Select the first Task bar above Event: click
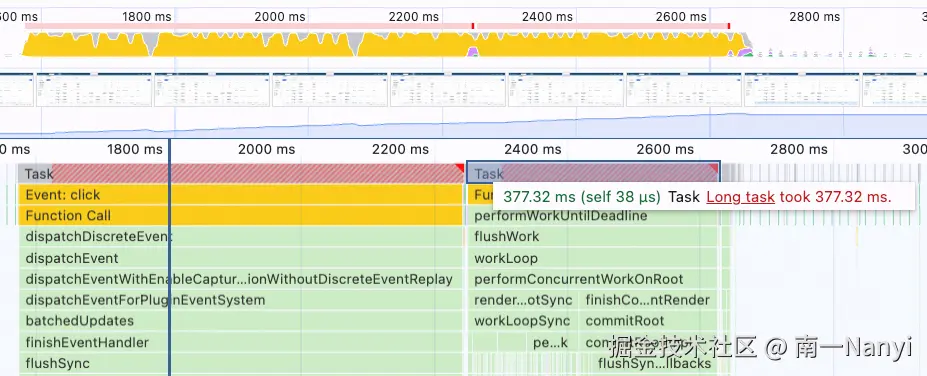This screenshot has height=376, width=927. pyautogui.click(x=240, y=174)
